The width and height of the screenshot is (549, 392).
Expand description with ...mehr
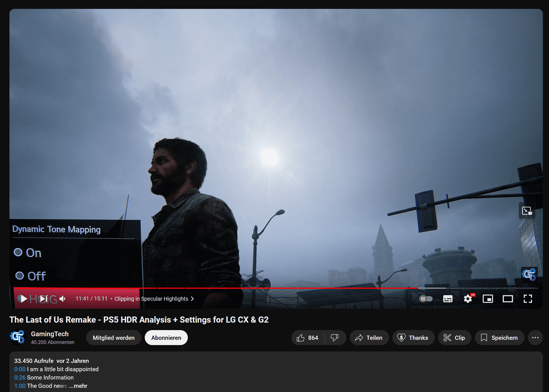[78, 386]
